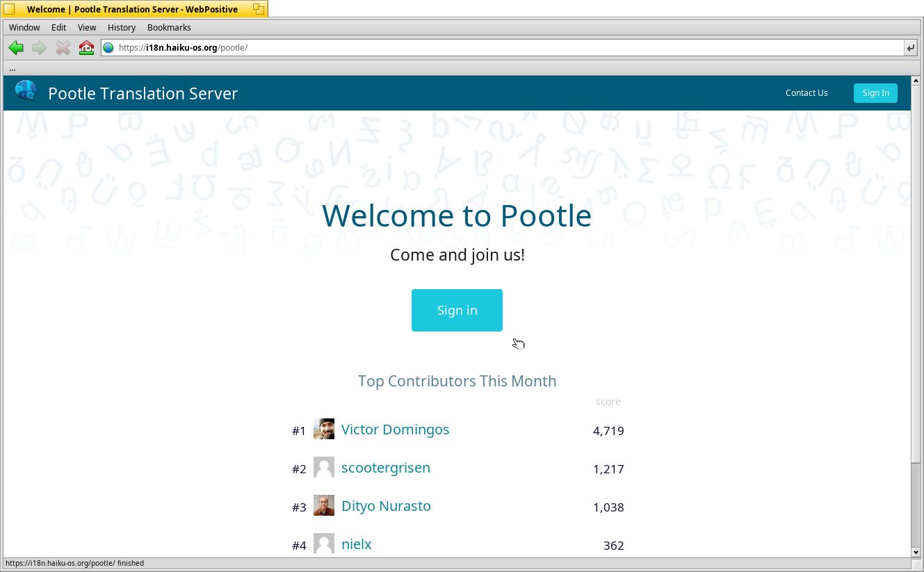Click the window zoom button in title tab
This screenshot has height=572, width=924.
click(x=259, y=9)
